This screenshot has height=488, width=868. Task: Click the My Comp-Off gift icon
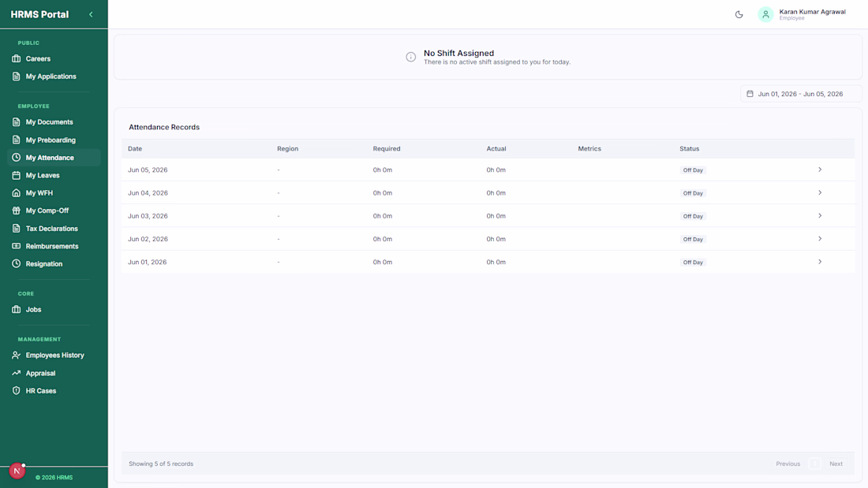(x=16, y=210)
